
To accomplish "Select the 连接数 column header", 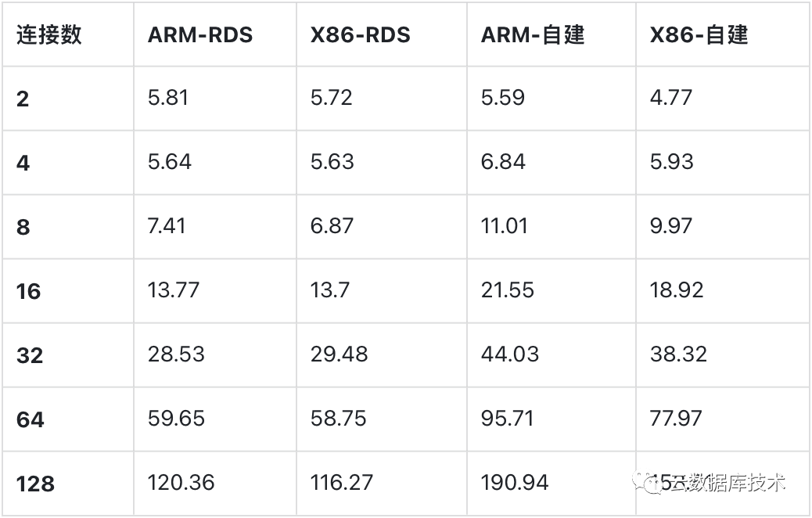I will coord(49,35).
